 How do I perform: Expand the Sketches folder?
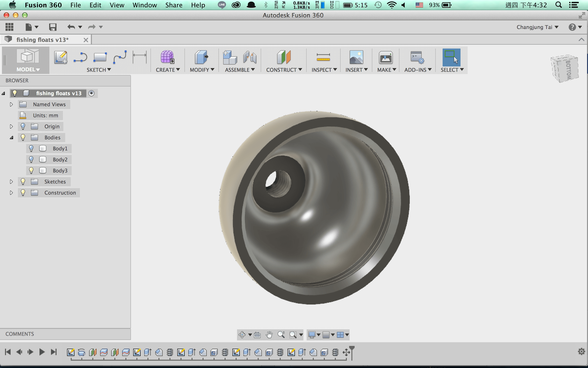11,181
